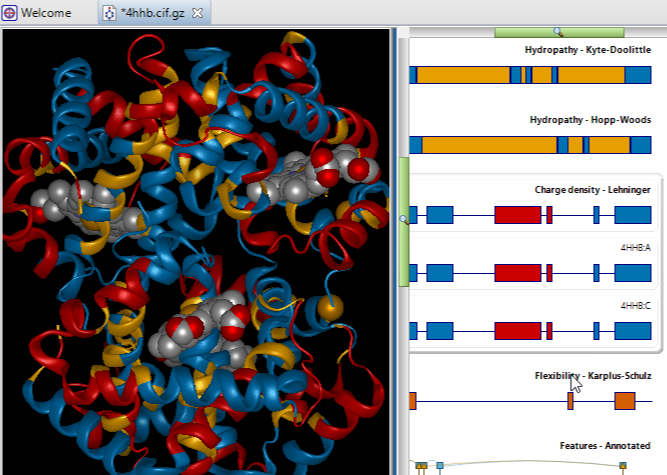
Task: Click the large orange block in Flexibility track
Action: (x=625, y=401)
